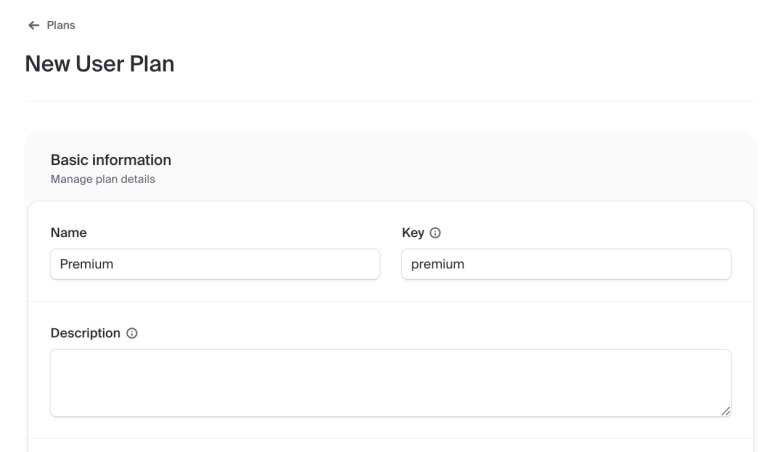Click the divider line below the page title

pyautogui.click(x=390, y=102)
